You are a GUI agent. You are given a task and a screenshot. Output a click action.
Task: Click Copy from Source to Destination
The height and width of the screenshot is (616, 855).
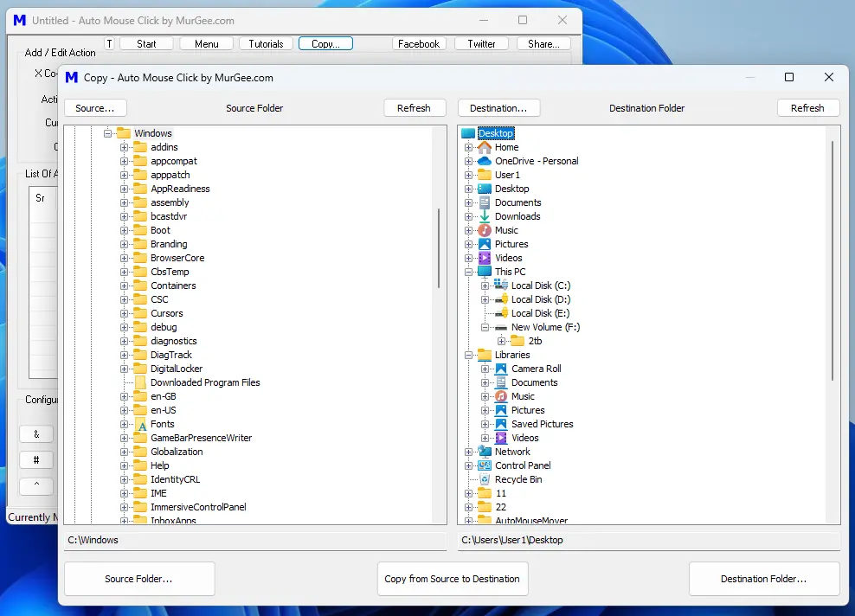(453, 579)
